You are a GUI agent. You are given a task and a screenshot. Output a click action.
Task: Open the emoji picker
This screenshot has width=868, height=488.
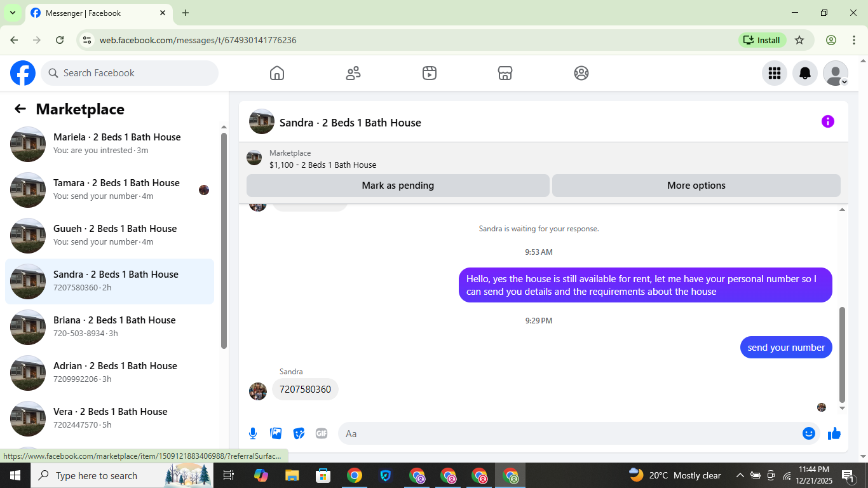(809, 433)
